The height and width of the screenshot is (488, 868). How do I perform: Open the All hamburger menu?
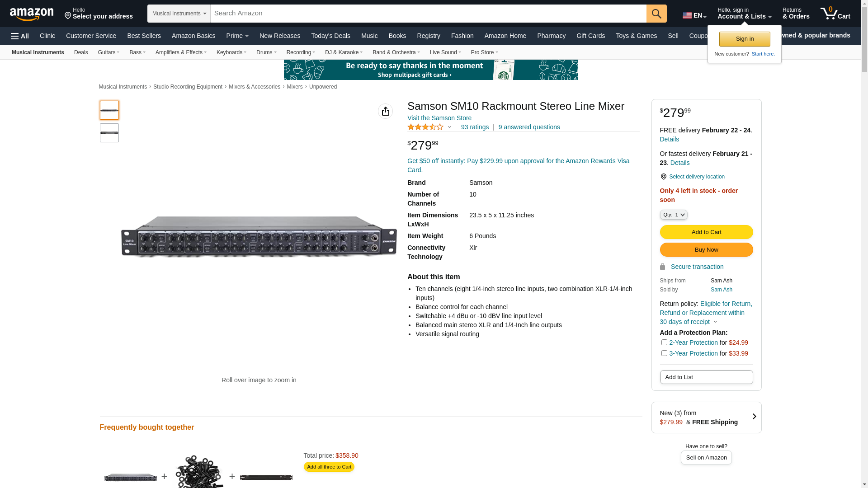coord(20,36)
